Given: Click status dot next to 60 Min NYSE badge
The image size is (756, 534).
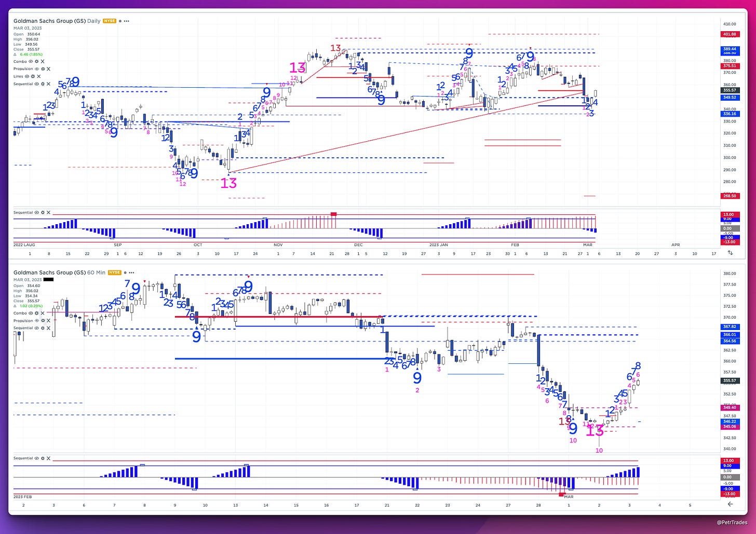Looking at the screenshot, I should (x=125, y=273).
